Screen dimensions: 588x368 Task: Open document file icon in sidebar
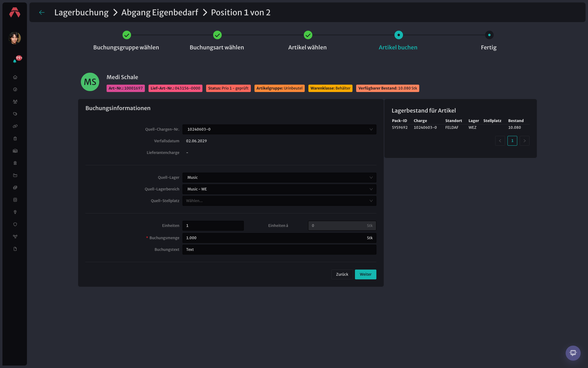click(x=15, y=249)
